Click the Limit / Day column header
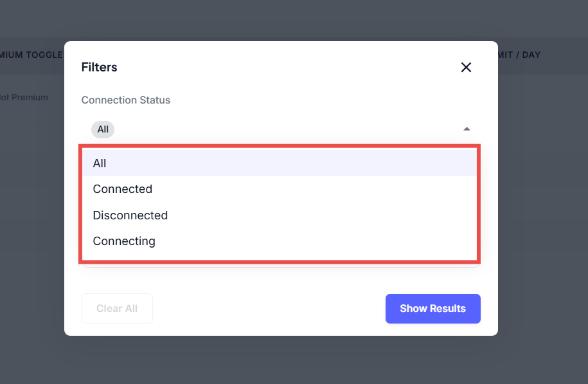 [x=519, y=55]
